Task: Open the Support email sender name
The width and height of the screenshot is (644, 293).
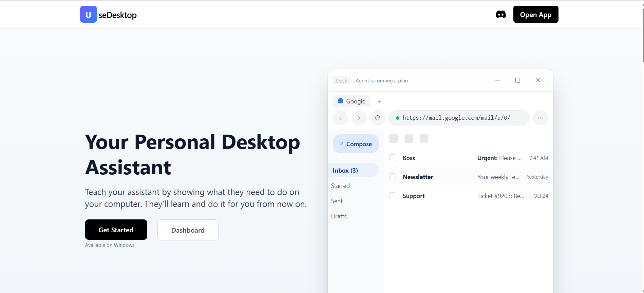Action: click(414, 196)
